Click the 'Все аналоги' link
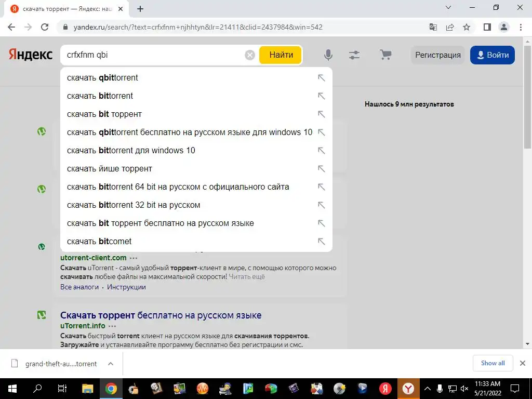Screen dimensions: 532x399 click(79, 287)
